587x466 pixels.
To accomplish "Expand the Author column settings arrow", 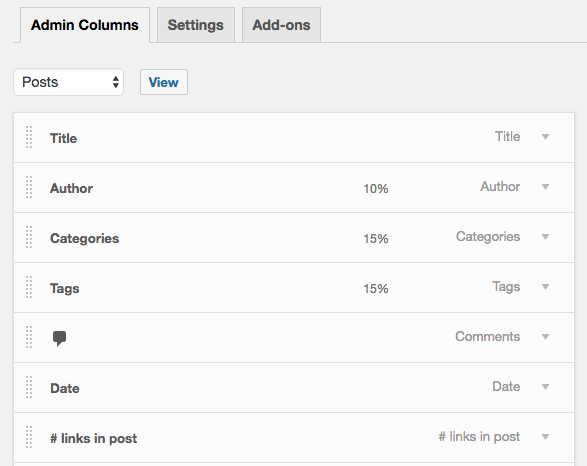I will pos(545,187).
